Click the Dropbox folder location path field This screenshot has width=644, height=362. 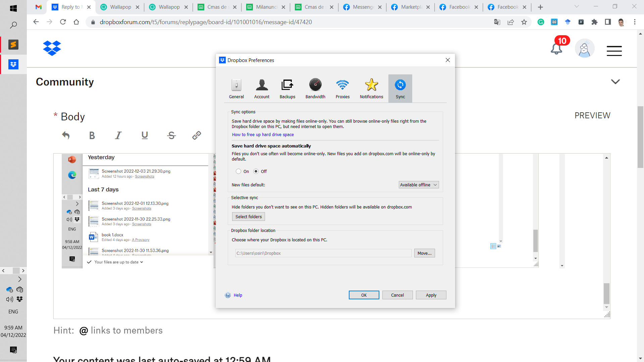[x=323, y=253]
